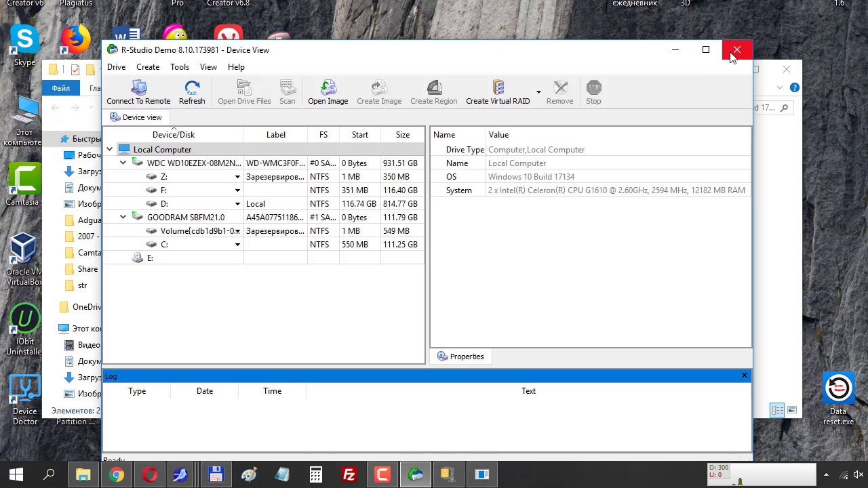Open Calculator from the taskbar
The image size is (868, 488).
[316, 474]
